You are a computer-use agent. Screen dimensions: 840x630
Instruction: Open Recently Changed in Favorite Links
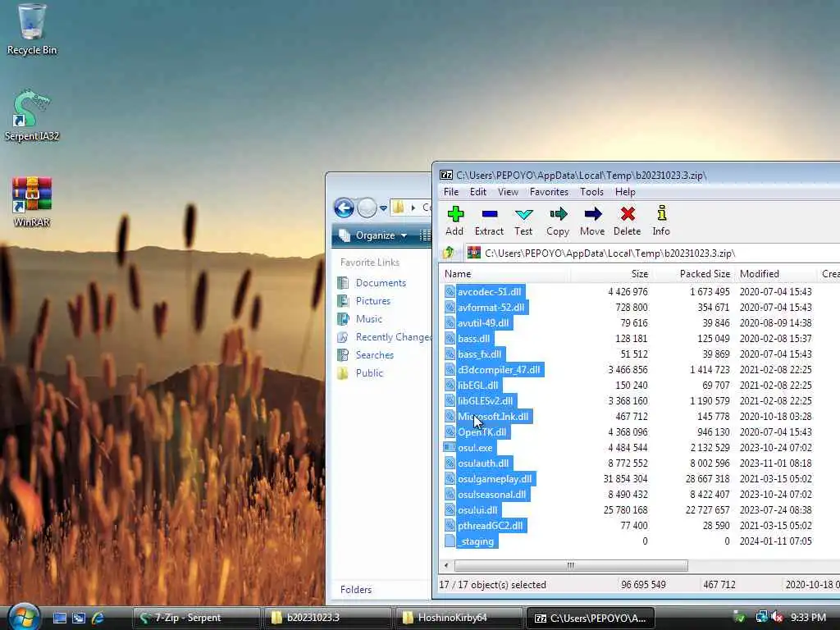[x=393, y=337]
